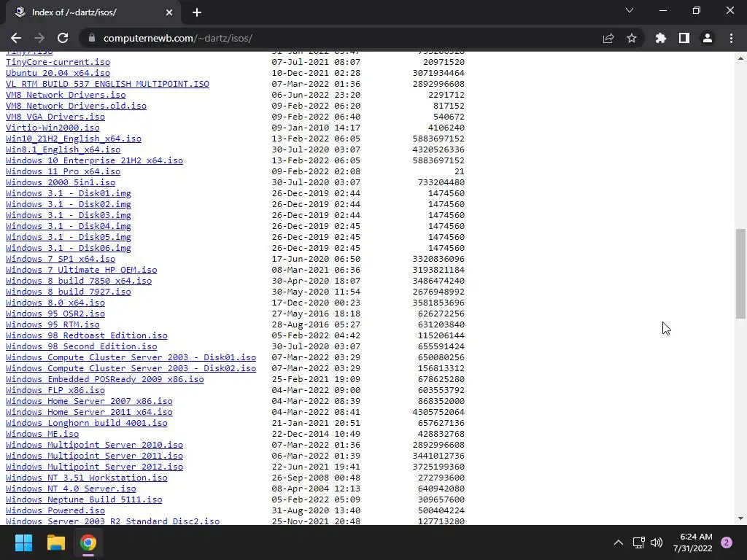
Task: Download Windows_3.1_-_Disk01.img
Action: pos(68,193)
